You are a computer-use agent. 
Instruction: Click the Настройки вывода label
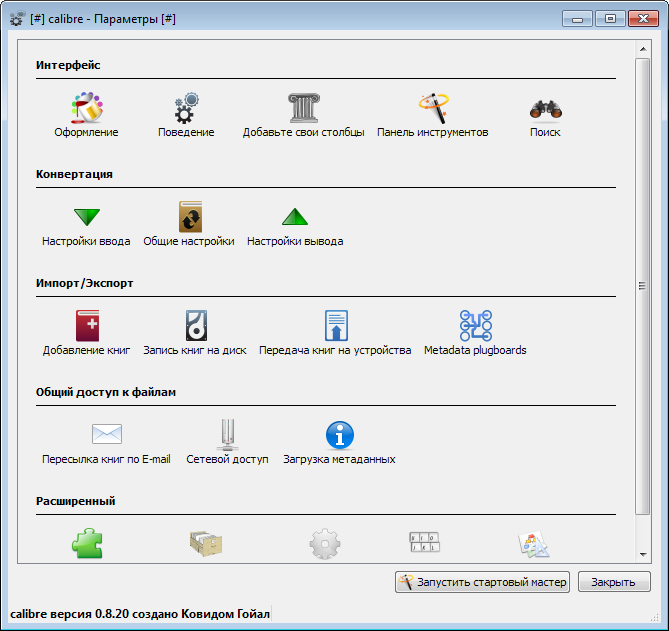[295, 241]
